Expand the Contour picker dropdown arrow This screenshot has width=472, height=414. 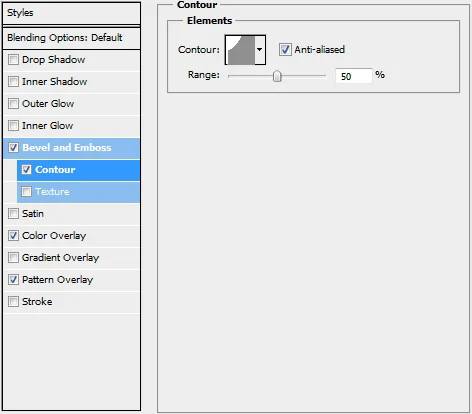(x=260, y=50)
